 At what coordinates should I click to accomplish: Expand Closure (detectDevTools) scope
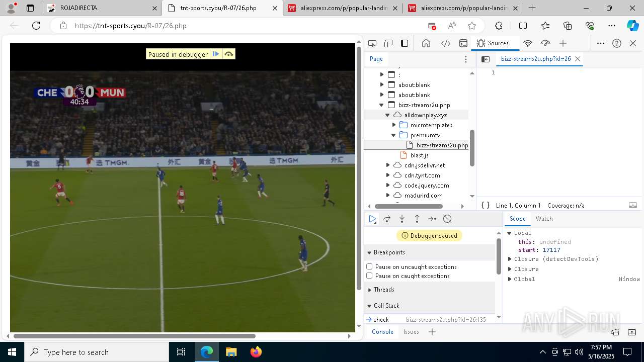coord(509,259)
